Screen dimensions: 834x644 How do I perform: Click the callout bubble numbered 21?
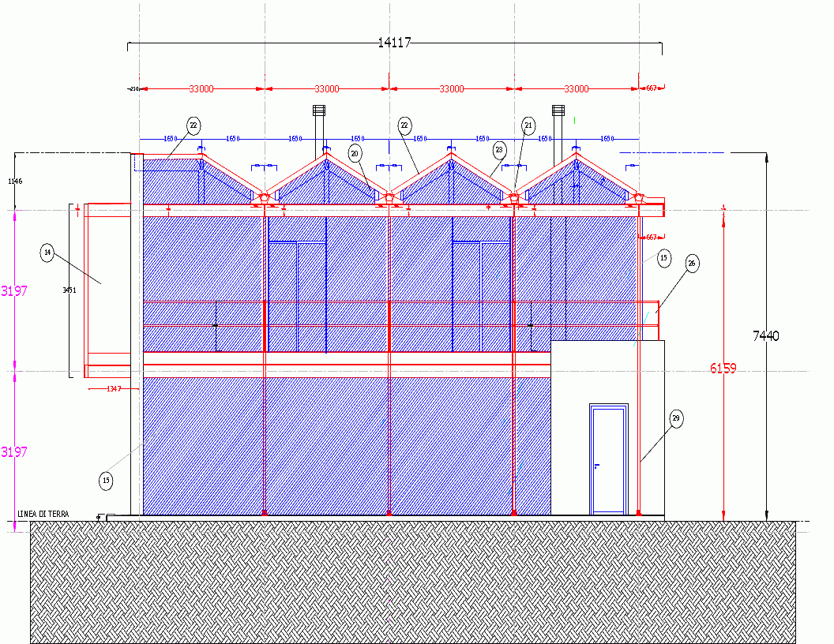point(528,125)
